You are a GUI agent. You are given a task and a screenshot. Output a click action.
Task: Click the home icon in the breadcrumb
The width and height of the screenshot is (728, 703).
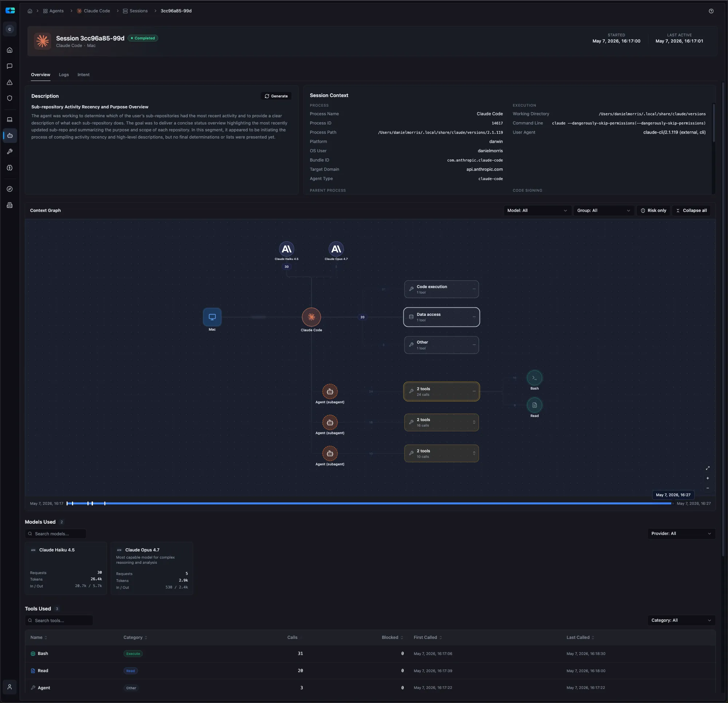[x=30, y=11]
